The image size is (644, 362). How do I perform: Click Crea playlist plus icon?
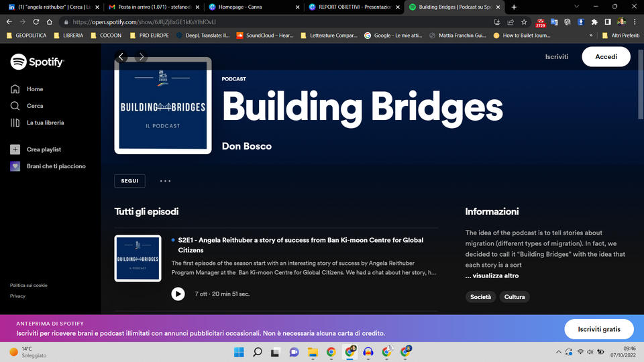(15, 149)
